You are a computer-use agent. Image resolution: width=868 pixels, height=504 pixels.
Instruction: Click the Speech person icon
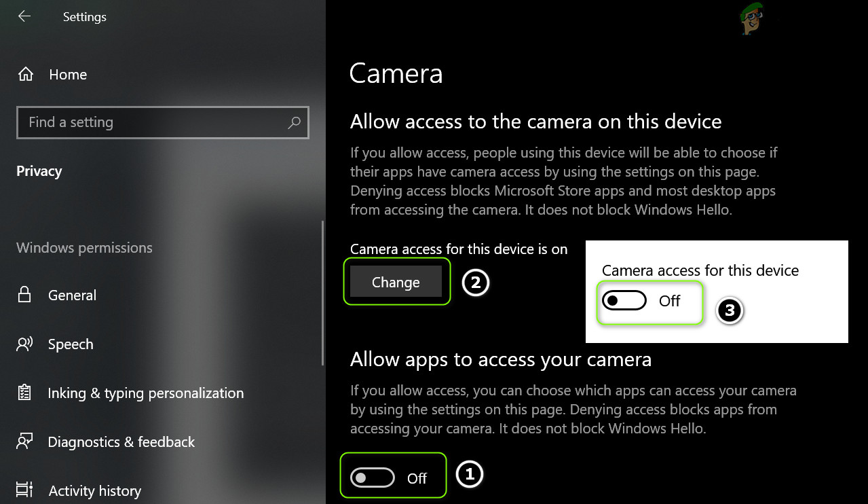[24, 344]
